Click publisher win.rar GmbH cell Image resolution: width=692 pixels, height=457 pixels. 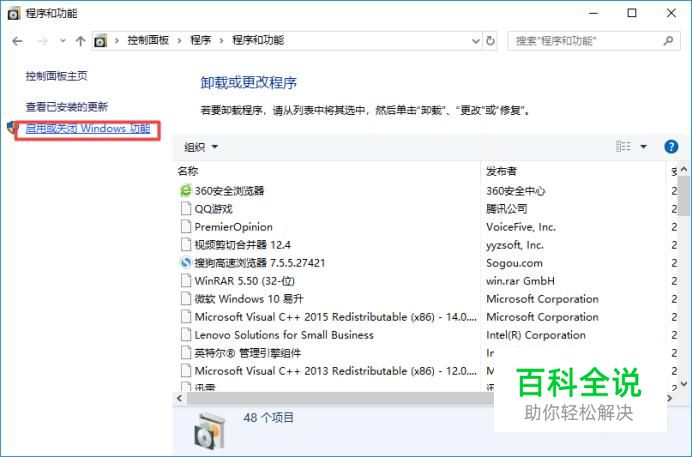point(520,281)
